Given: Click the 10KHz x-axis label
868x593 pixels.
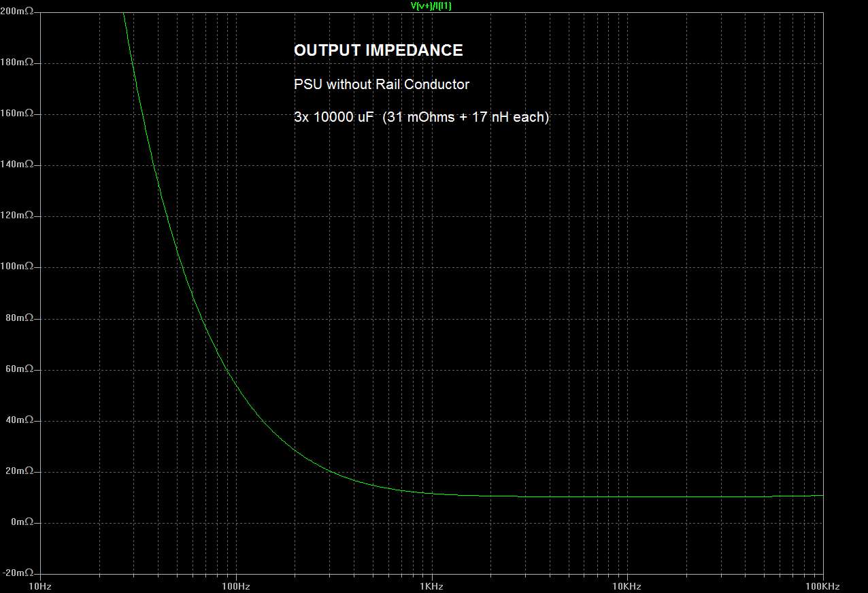Looking at the screenshot, I should point(627,586).
